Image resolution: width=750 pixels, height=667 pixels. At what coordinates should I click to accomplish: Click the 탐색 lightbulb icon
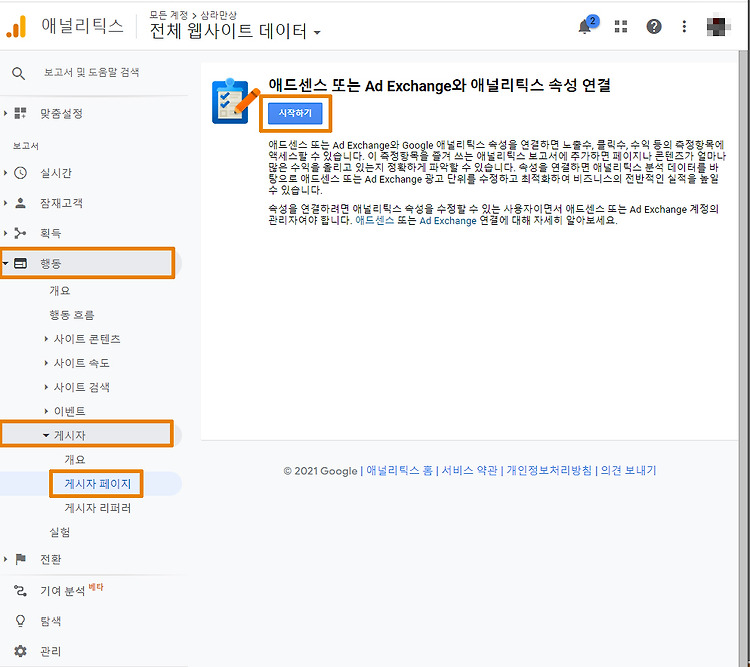pos(20,621)
